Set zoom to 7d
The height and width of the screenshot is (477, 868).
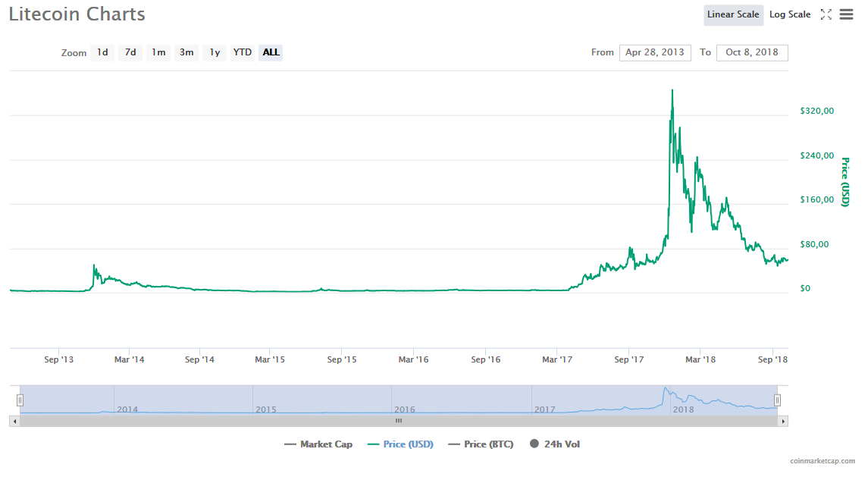click(x=130, y=52)
